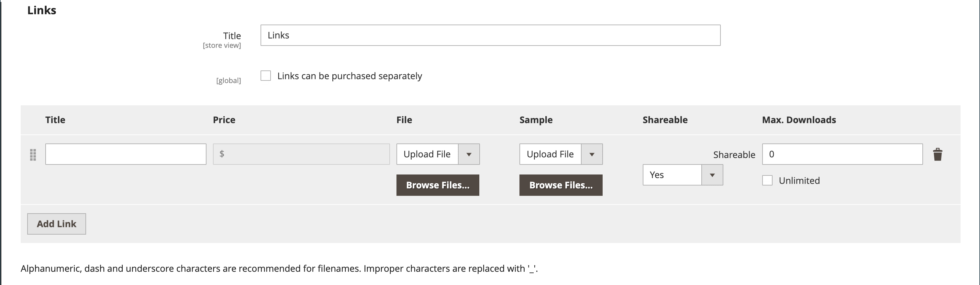Click the trash icon to delete link row
The image size is (980, 285).
point(937,154)
